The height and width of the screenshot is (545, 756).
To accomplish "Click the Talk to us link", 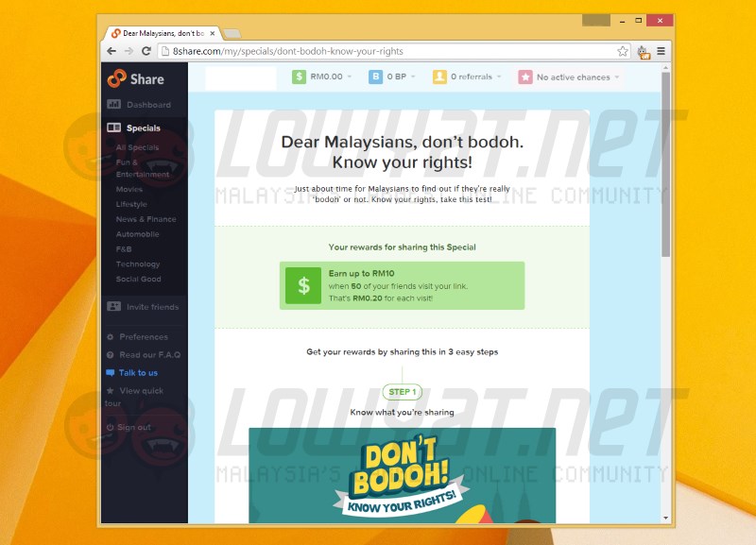I will click(x=138, y=373).
